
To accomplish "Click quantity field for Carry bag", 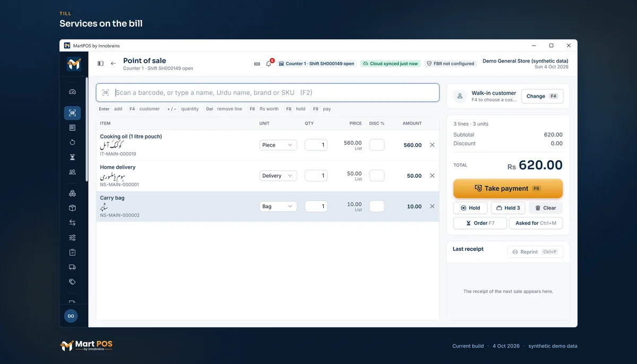I will [316, 206].
